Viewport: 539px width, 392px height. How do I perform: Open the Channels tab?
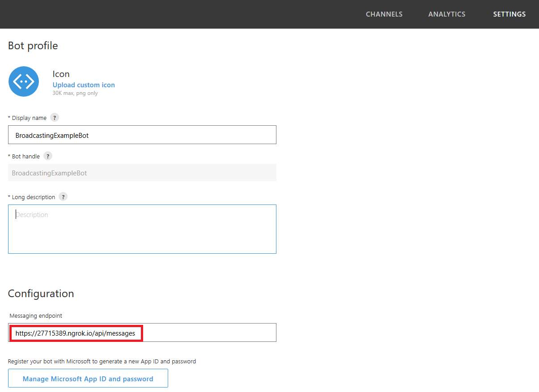click(384, 14)
